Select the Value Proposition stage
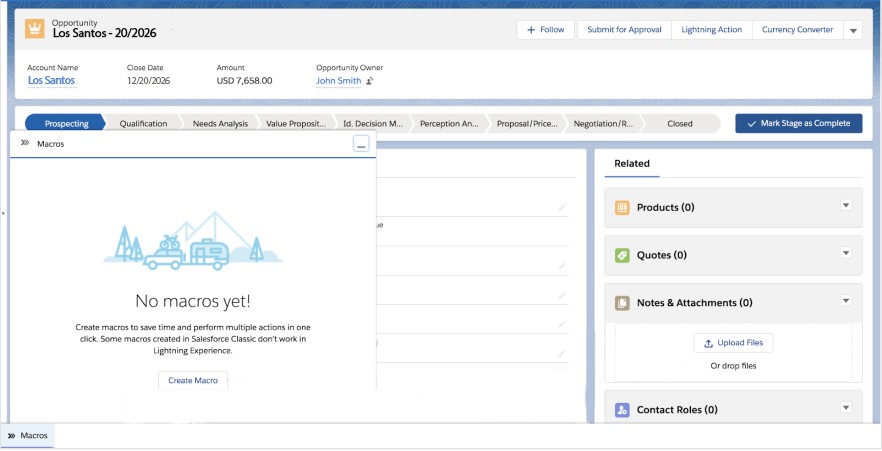 pos(296,124)
